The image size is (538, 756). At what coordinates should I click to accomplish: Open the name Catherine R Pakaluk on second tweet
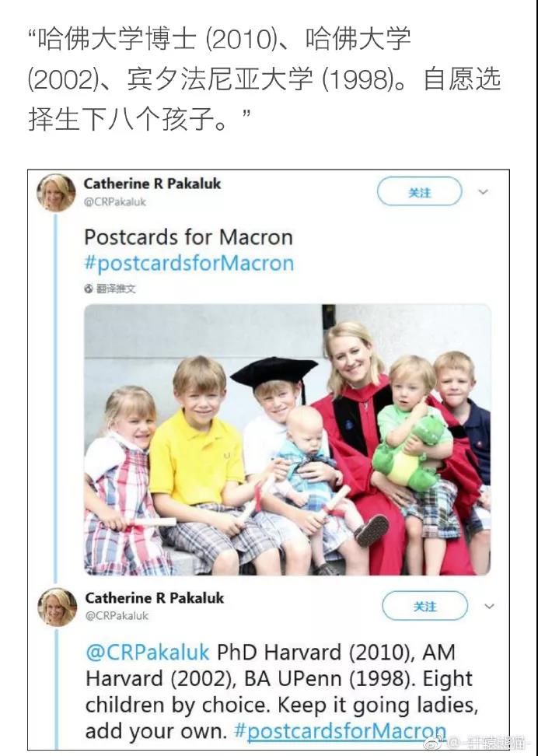pos(154,598)
